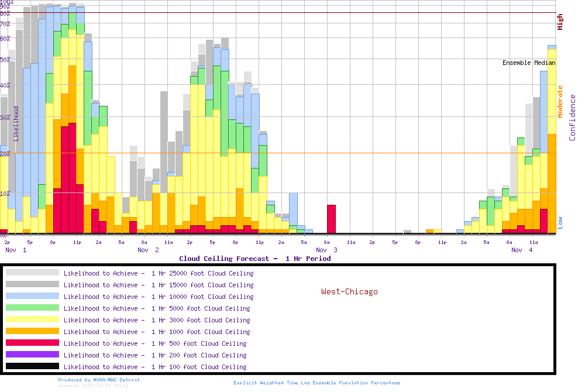585x392 pixels.
Task: Click the black 100 foot legend swatch
Action: point(32,366)
